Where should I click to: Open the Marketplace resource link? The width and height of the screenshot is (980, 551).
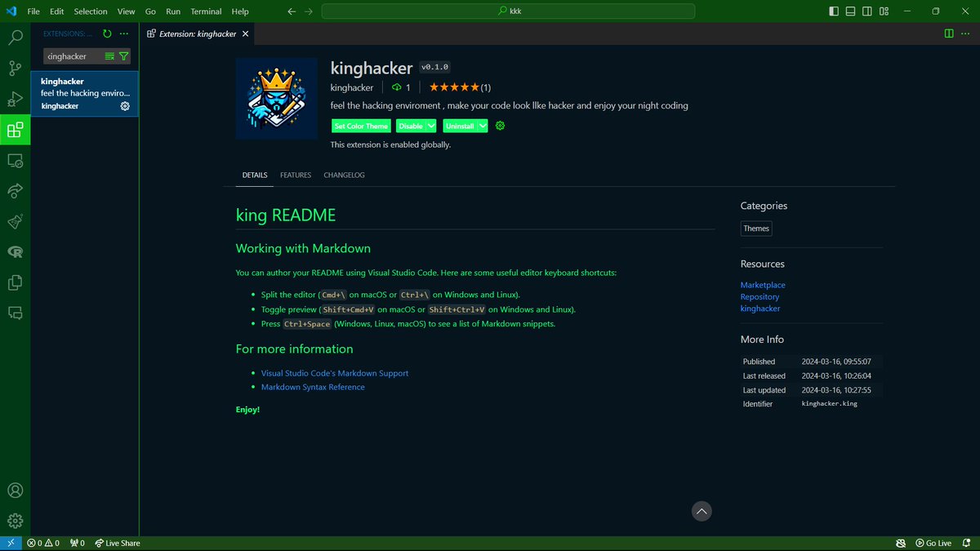763,285
